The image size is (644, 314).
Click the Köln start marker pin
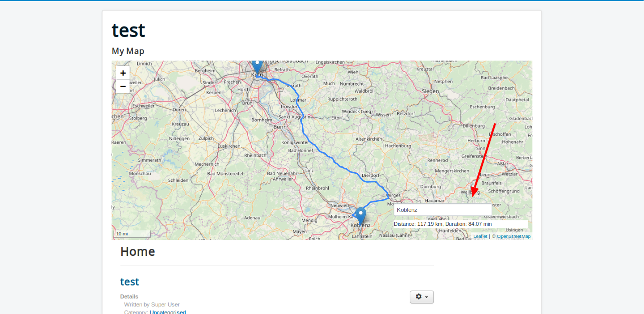(x=257, y=66)
